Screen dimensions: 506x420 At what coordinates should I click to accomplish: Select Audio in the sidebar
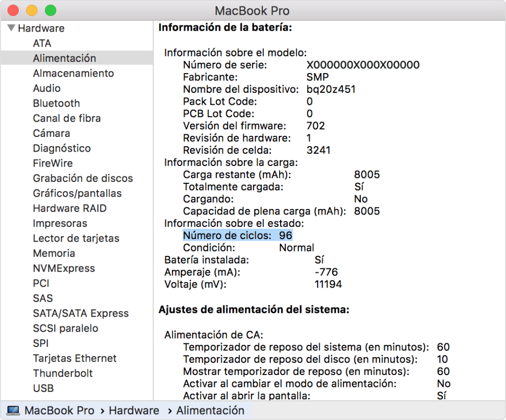pyautogui.click(x=47, y=88)
